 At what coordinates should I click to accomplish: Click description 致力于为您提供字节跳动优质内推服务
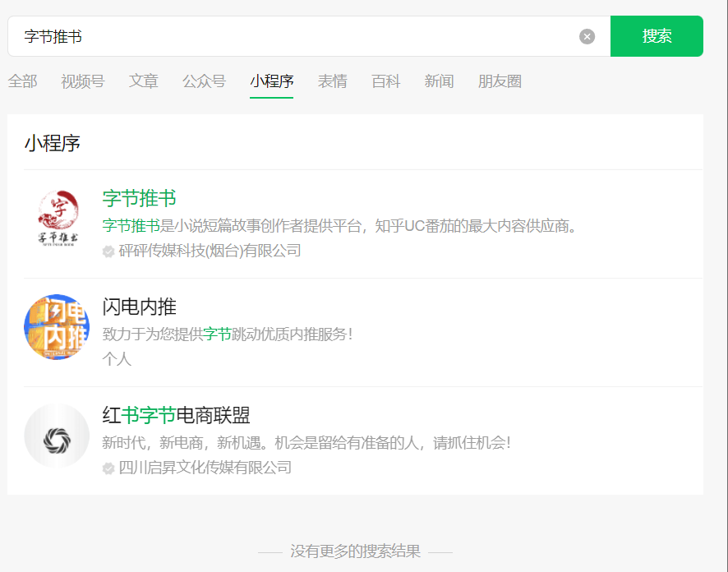point(228,334)
